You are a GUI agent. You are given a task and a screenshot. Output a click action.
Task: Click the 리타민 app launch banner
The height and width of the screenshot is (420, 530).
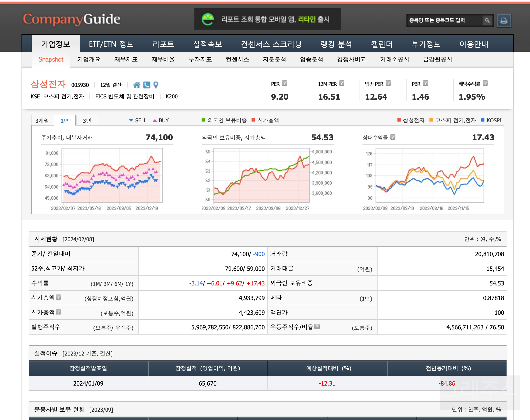pyautogui.click(x=267, y=20)
